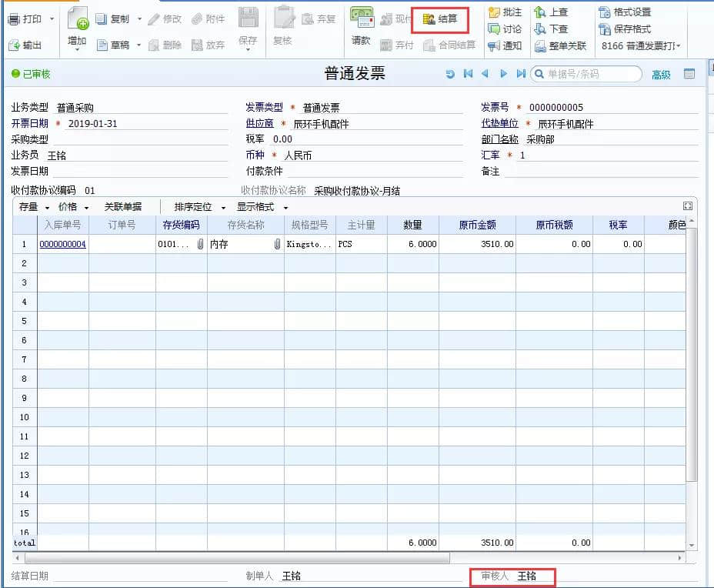Click the horizontal scrollbar below the grid
The height and width of the screenshot is (588, 714).
click(231, 558)
